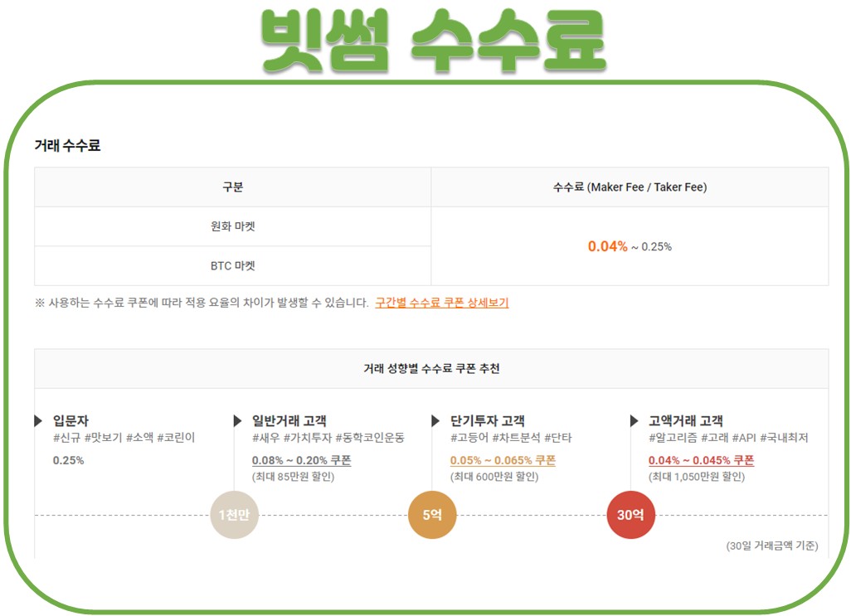851x616 pixels.
Task: Click the (최대 600만원 할인) text
Action: pyautogui.click(x=494, y=477)
